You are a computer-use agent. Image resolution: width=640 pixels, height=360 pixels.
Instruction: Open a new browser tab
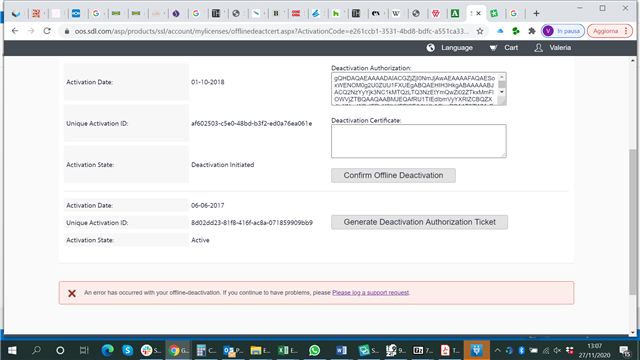[x=536, y=13]
